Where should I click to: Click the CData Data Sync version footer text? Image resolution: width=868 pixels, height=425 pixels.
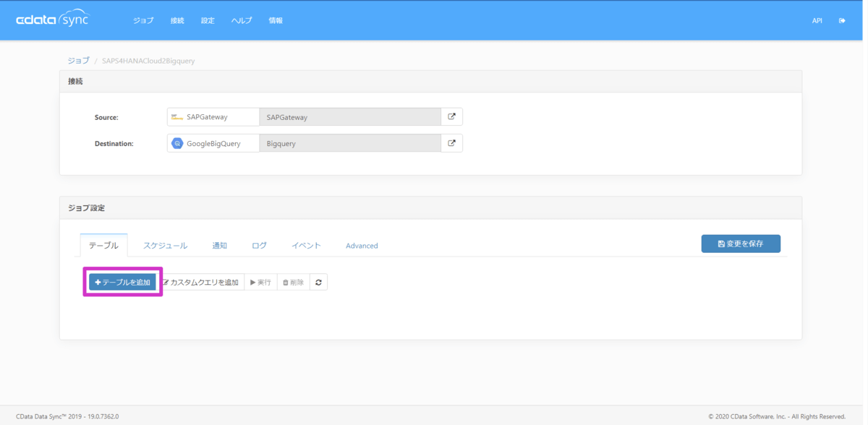pos(67,416)
